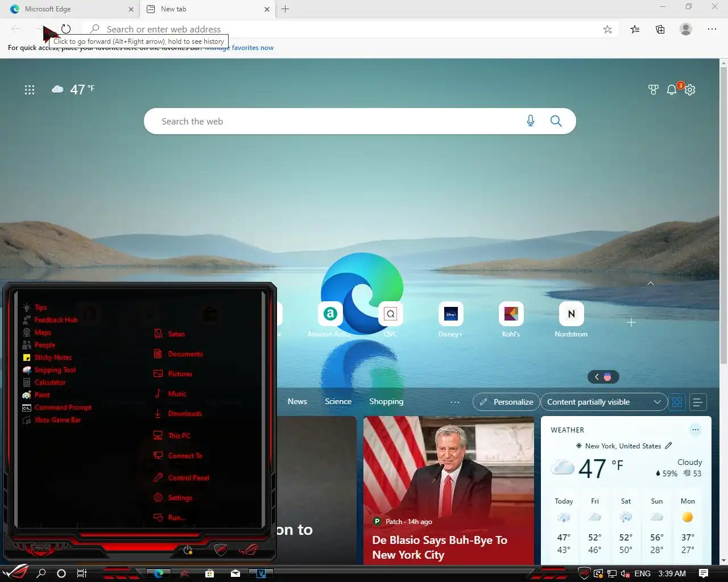Click the muted volume tray icon
The height and width of the screenshot is (582, 728).
[x=625, y=573]
